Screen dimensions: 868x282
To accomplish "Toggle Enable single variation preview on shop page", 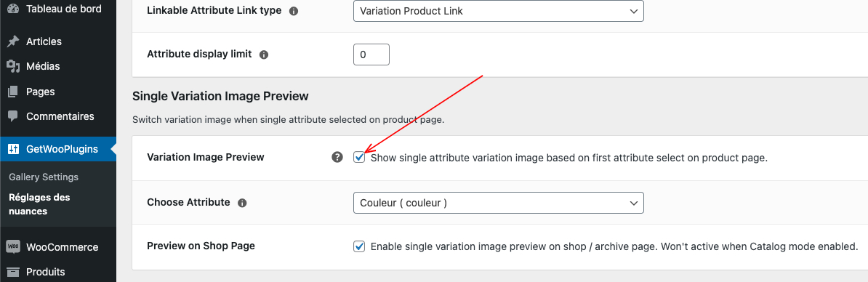I will click(x=359, y=246).
